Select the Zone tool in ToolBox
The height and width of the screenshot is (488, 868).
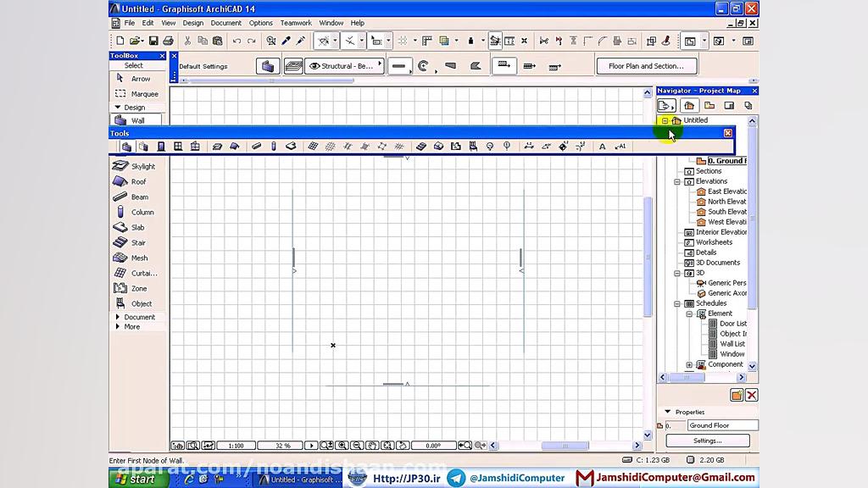(135, 288)
